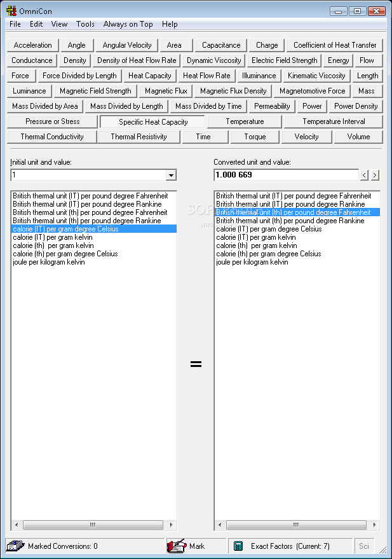Select the Conductance category
This screenshot has width=392, height=559.
(x=32, y=60)
